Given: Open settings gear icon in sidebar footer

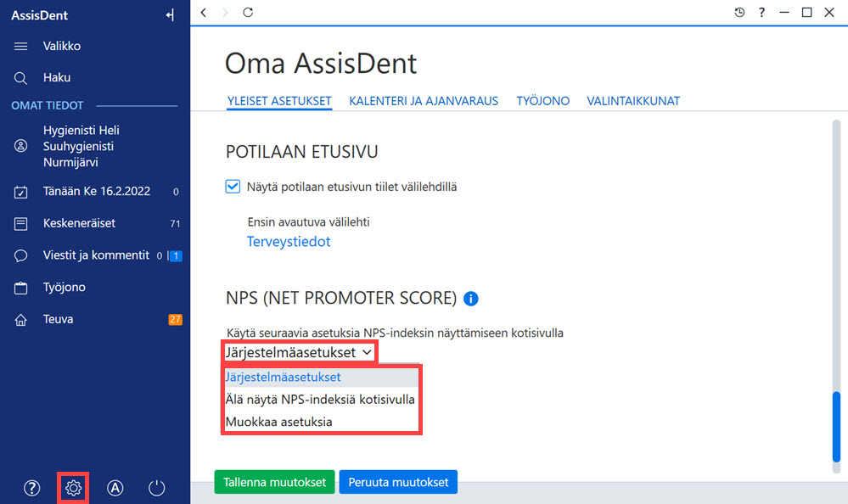Looking at the screenshot, I should [73, 488].
